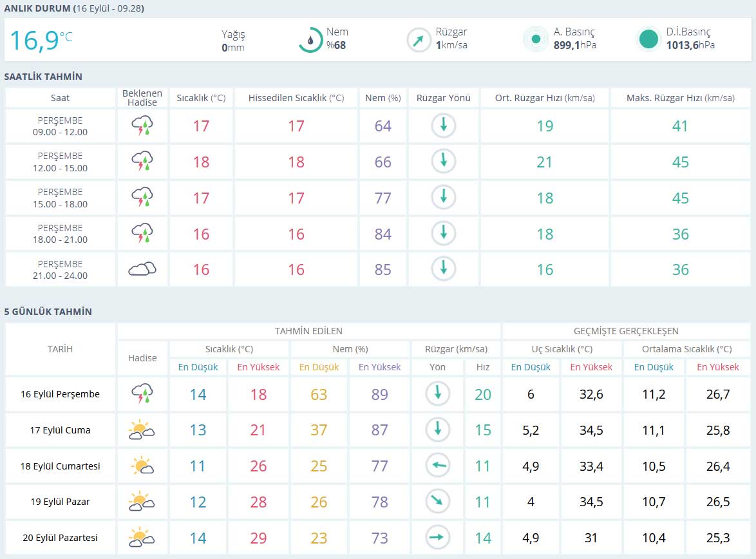Click diagonal wind arrow for 19 Eylül Pazar
This screenshot has height=559, width=756.
[438, 501]
